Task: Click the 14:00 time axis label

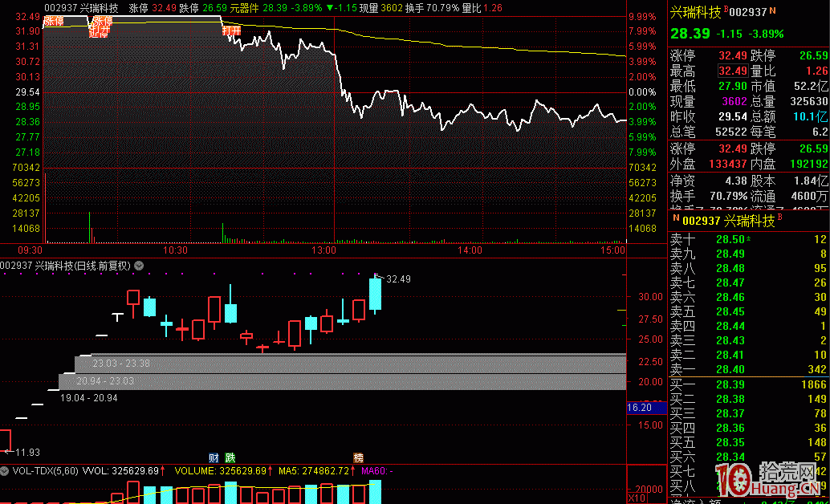Action: [470, 250]
